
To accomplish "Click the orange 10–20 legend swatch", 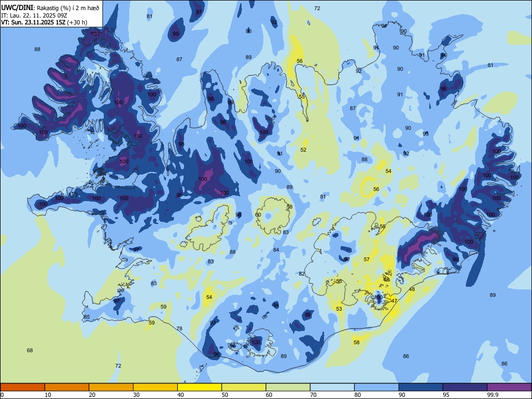I will click(x=67, y=387).
